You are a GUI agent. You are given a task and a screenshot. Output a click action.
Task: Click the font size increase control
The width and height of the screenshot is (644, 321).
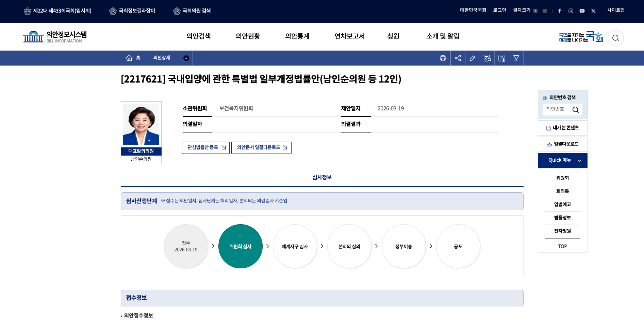click(x=535, y=11)
